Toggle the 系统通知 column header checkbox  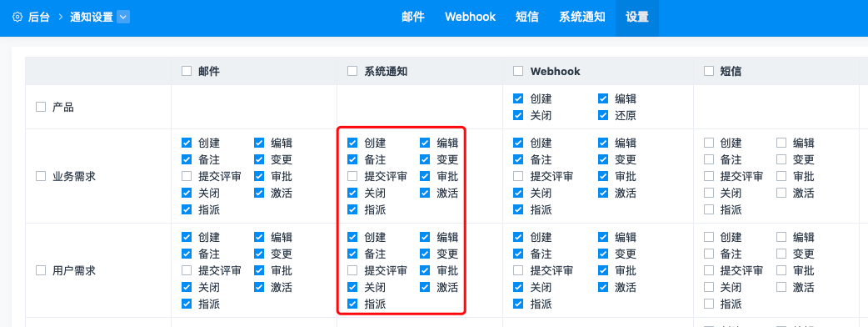352,71
